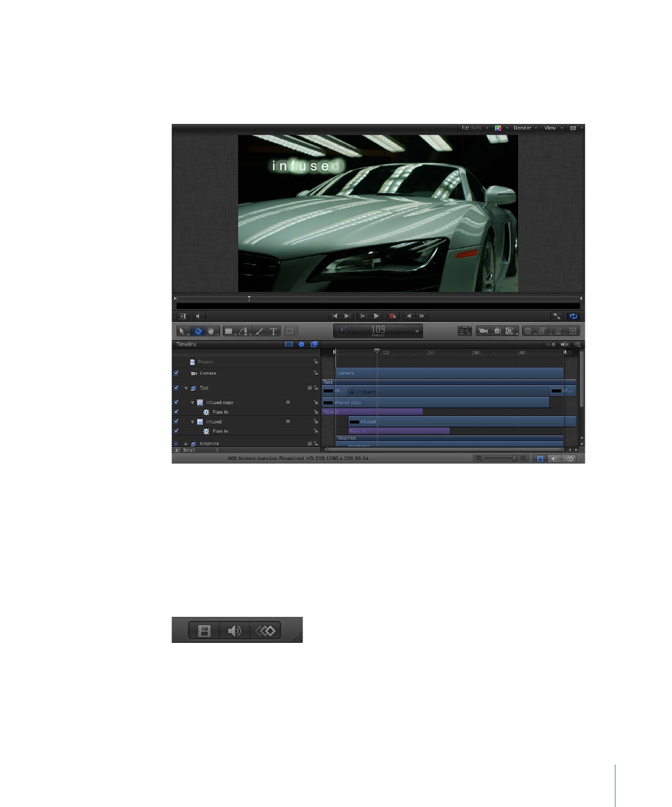The image size is (672, 807).
Task: Uncheck Flare In under infused copy
Action: click(176, 411)
